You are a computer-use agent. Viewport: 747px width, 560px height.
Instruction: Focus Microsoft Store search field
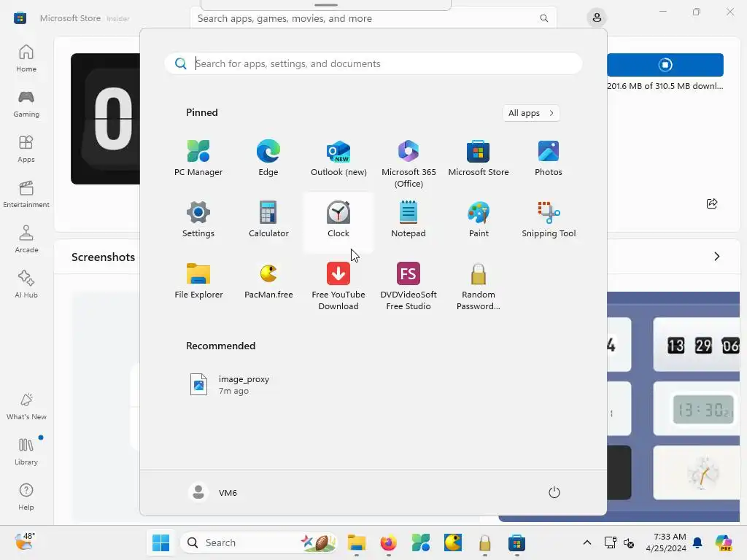pos(373,18)
